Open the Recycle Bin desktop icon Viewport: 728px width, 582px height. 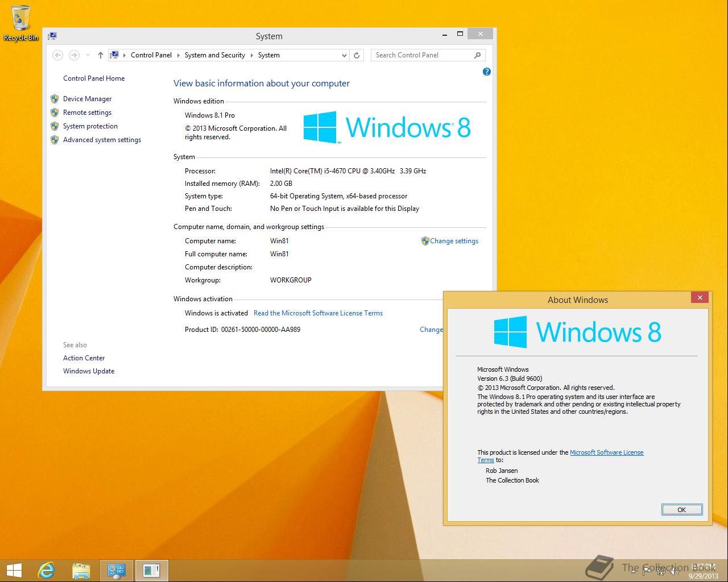(21, 23)
